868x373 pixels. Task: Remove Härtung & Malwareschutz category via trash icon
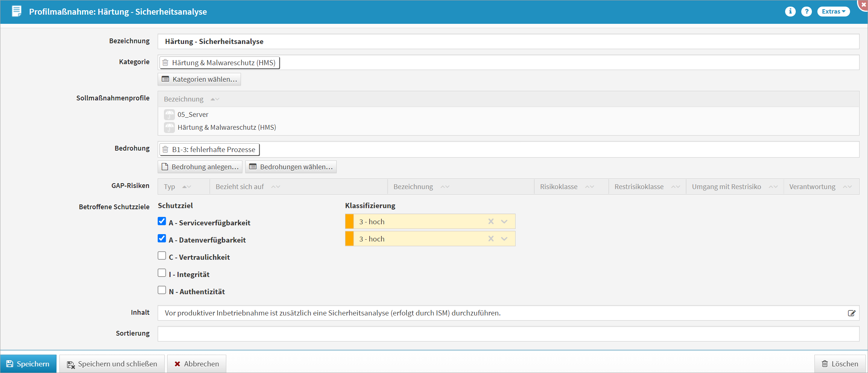coord(165,63)
